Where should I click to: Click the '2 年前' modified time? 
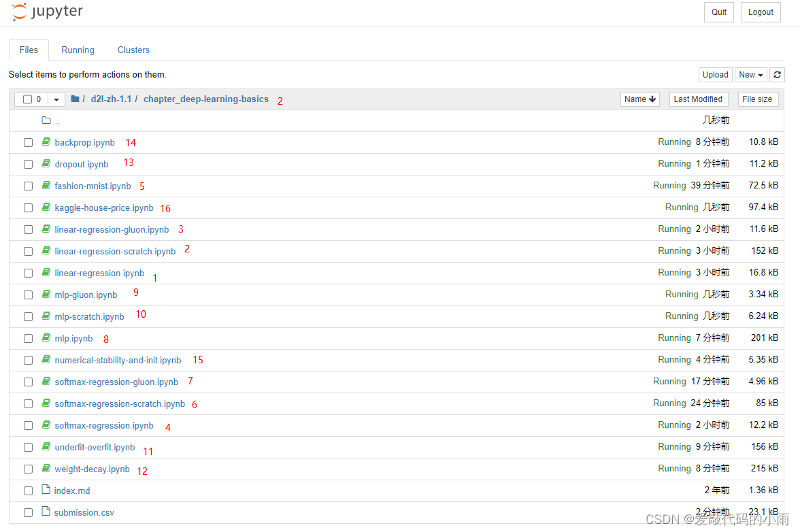(x=717, y=490)
